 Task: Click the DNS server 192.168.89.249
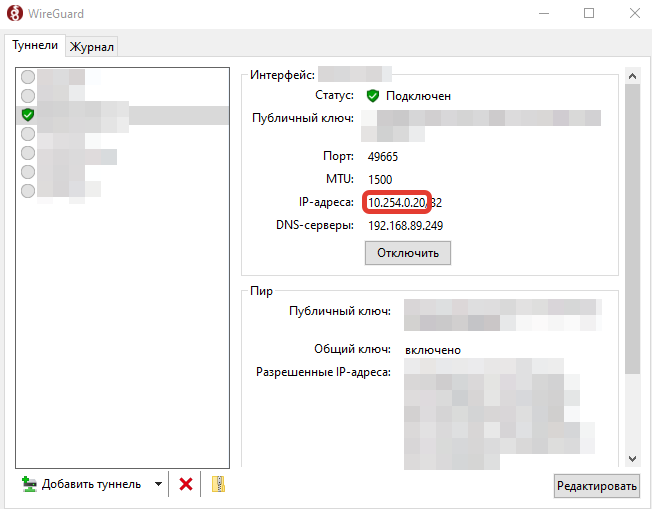click(x=405, y=226)
